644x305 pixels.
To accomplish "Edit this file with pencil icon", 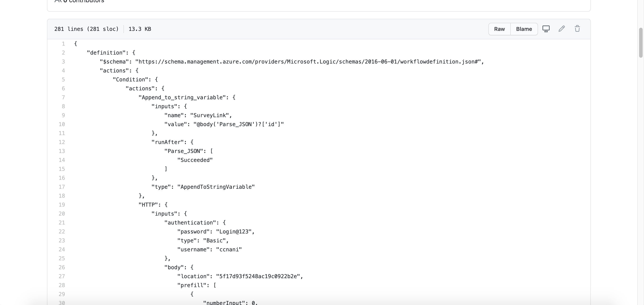I will [x=561, y=29].
